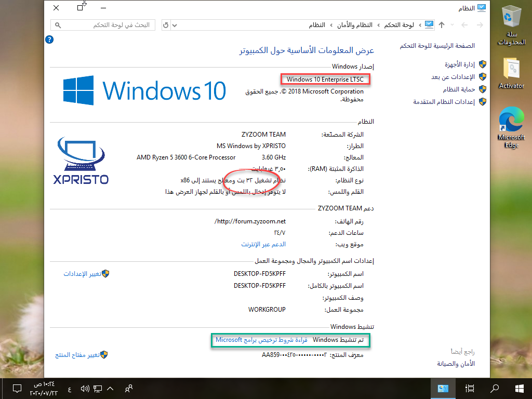Click the "وصف الكمبيوتر:" label
The height and width of the screenshot is (399, 532).
click(x=343, y=298)
